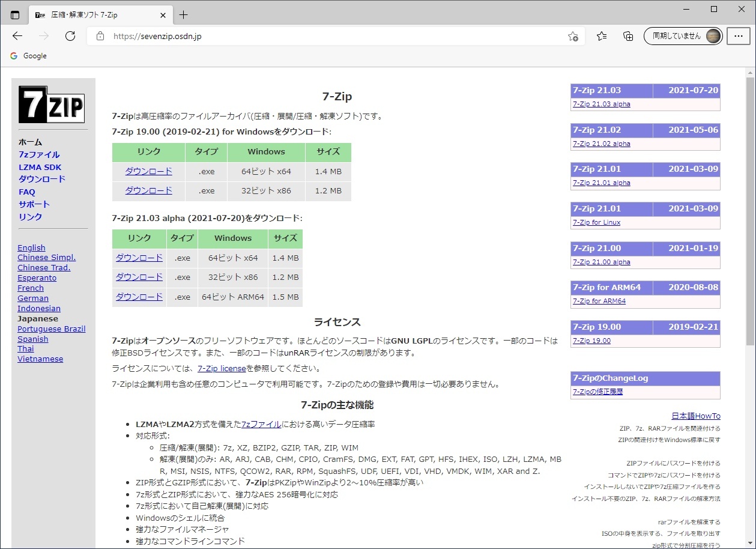Open the tab actions menu icon
The height and width of the screenshot is (549, 756).
click(x=15, y=15)
